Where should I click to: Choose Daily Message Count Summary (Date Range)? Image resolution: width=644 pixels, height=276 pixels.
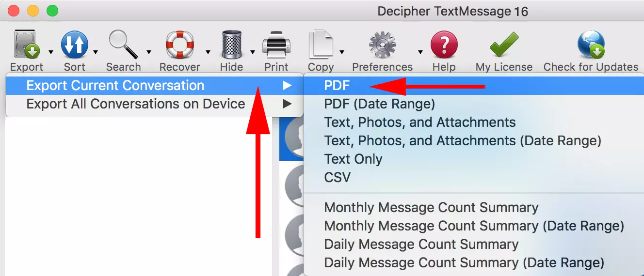tap(464, 262)
